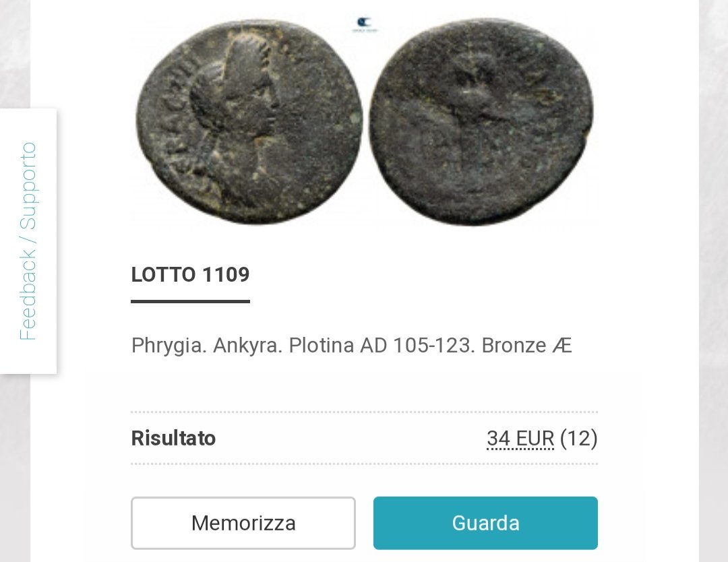
Task: Click the Guarda button
Action: coord(485,523)
